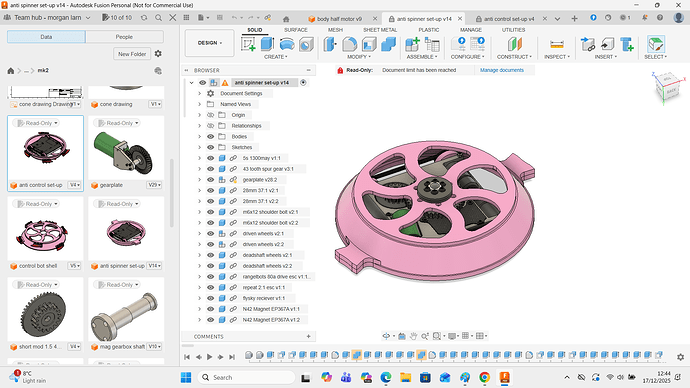This screenshot has width=690, height=388.
Task: Toggle visibility of 43 tooth spur gear
Action: tap(211, 169)
